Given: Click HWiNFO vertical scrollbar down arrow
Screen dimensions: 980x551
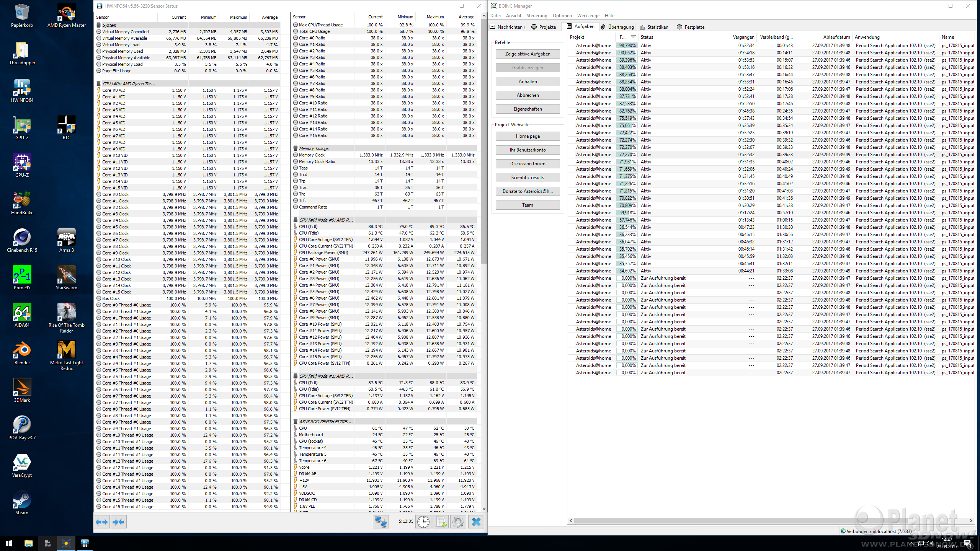Looking at the screenshot, I should click(484, 509).
